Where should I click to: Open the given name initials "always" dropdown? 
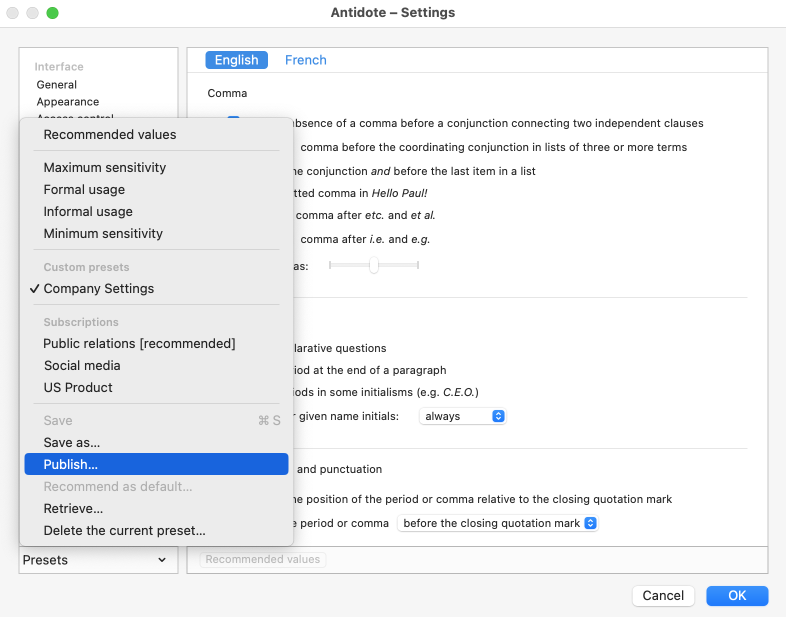pos(463,415)
